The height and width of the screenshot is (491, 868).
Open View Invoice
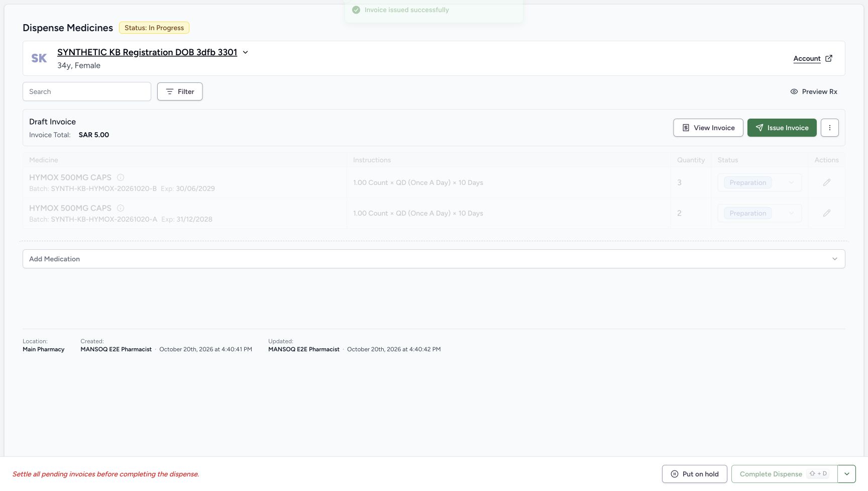tap(708, 128)
